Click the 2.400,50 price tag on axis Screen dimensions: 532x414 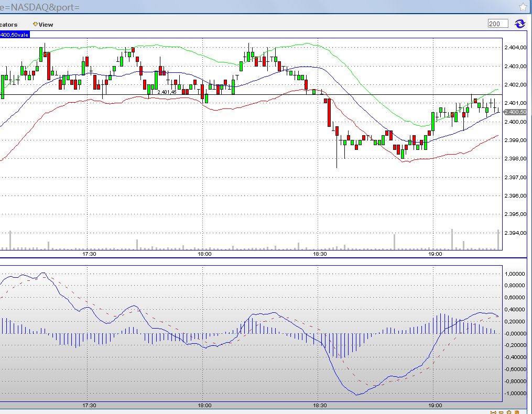[x=514, y=112]
